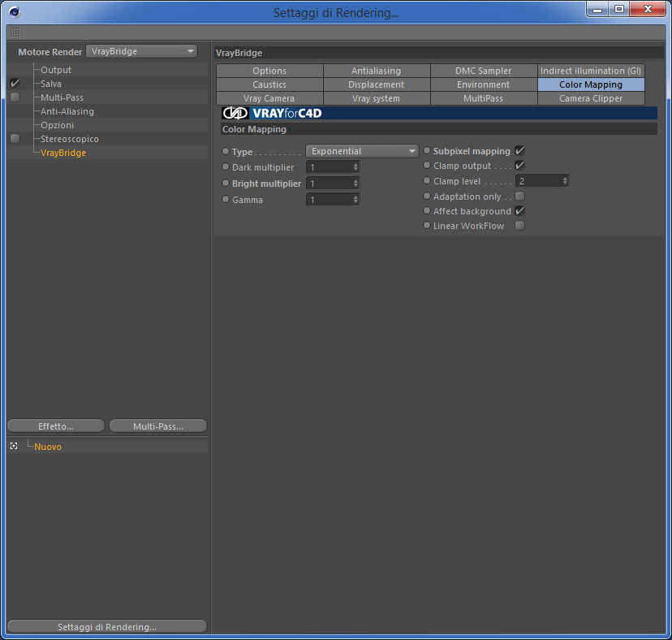Viewport: 672px width, 640px height.
Task: Close the Settaggi di Rendering window
Action: tap(648, 9)
